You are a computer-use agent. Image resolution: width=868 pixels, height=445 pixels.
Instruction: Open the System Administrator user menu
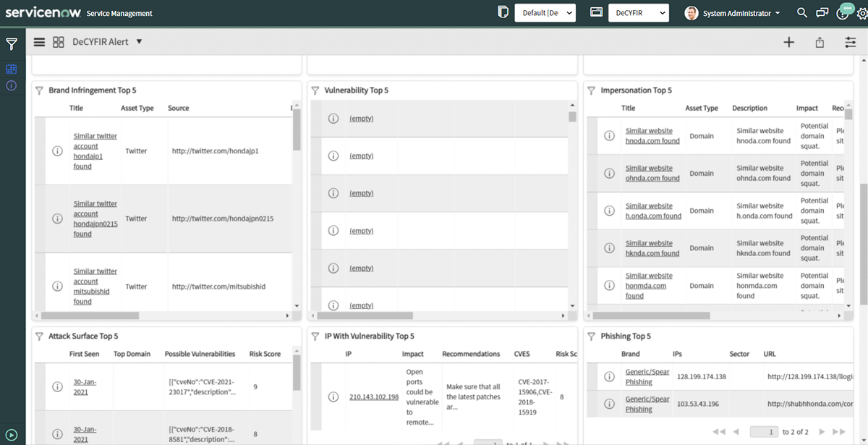tap(733, 13)
